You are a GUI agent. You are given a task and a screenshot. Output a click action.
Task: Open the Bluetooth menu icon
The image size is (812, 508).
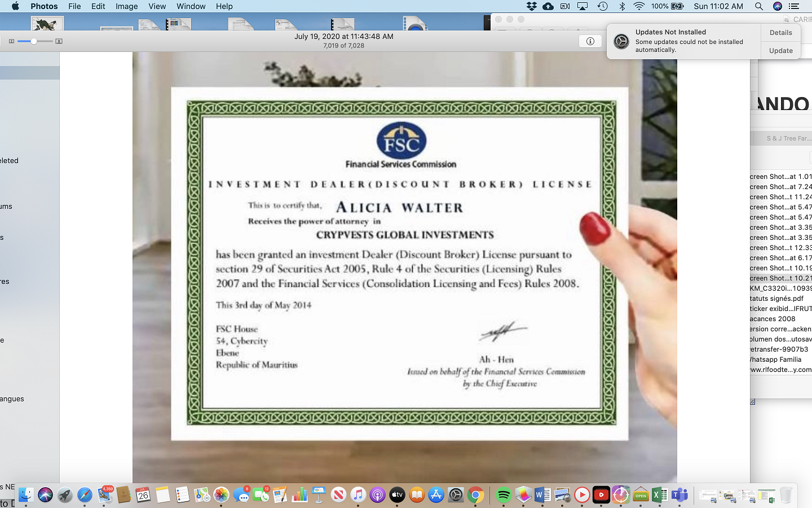pos(622,6)
